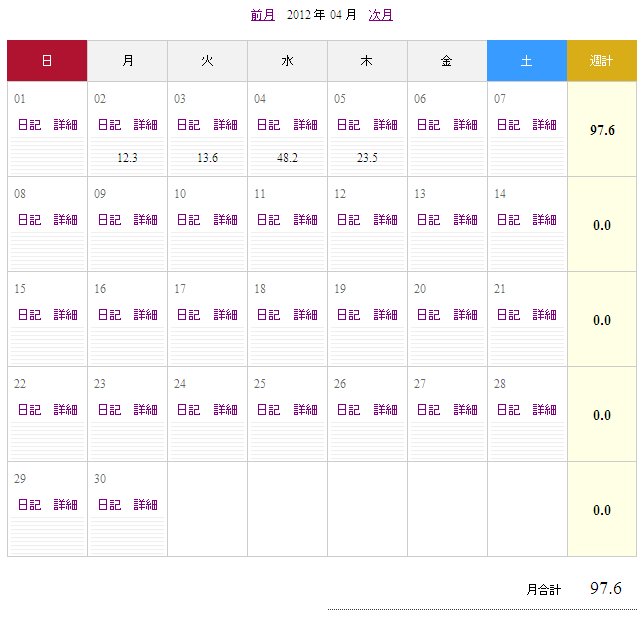The height and width of the screenshot is (623, 643).
Task: Open 詳細 link for April 02
Action: [x=146, y=125]
